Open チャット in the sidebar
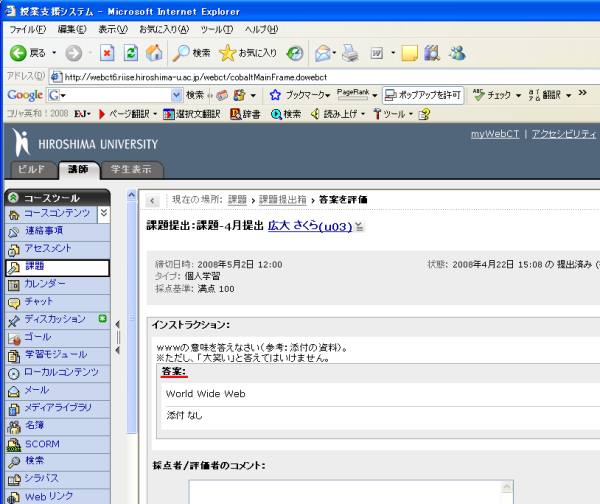The image size is (600, 504). [39, 302]
